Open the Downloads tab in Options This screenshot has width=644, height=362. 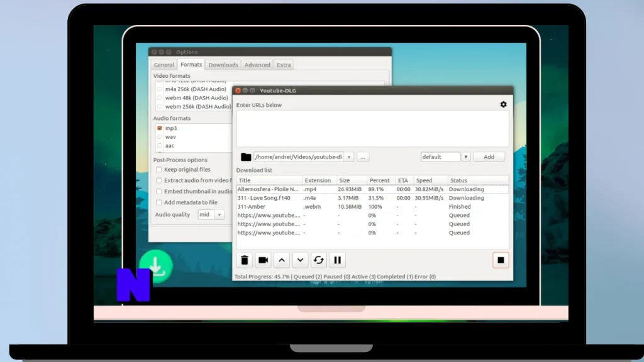[x=223, y=65]
